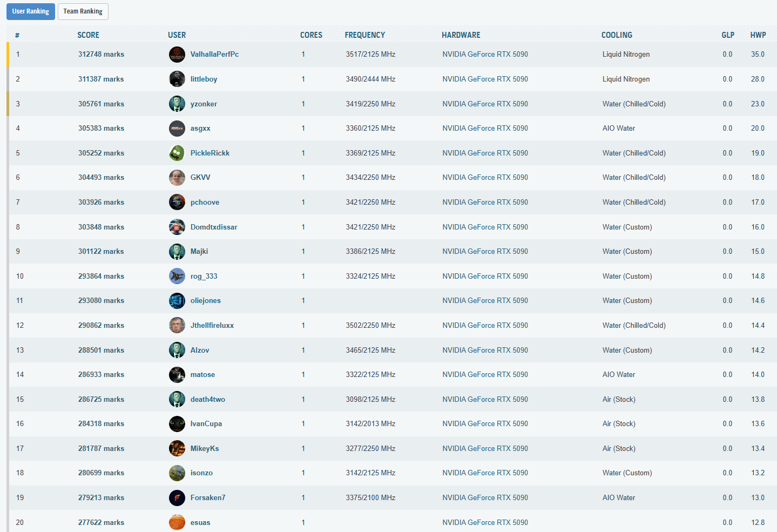Click Forsaken7's avatar icon
Viewport: 777px width, 532px height.
coord(177,498)
